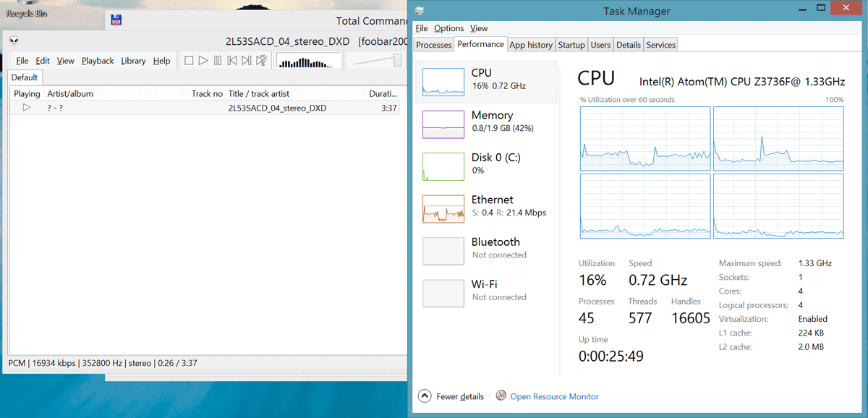Image resolution: width=868 pixels, height=418 pixels.
Task: Click the Threads count 577
Action: tap(640, 318)
